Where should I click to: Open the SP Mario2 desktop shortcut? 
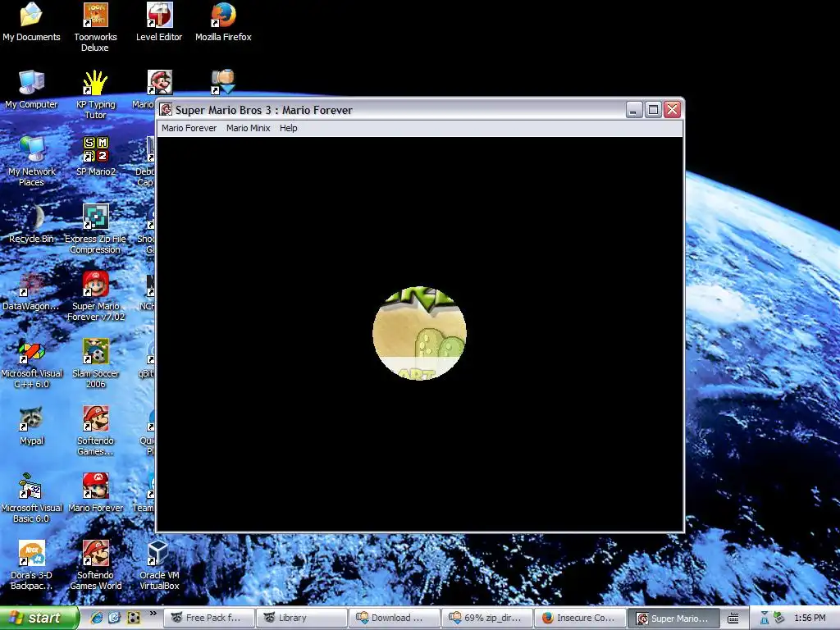[95, 157]
